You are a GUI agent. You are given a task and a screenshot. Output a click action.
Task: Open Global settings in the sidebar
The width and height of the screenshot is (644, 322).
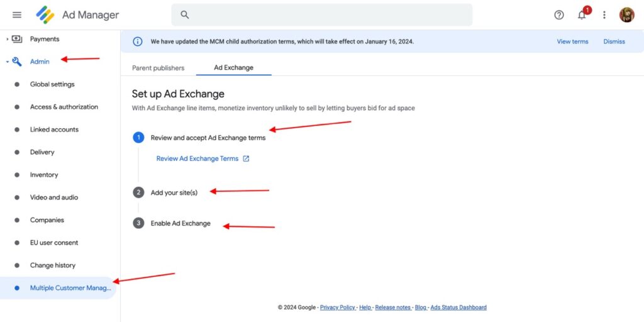click(x=52, y=84)
